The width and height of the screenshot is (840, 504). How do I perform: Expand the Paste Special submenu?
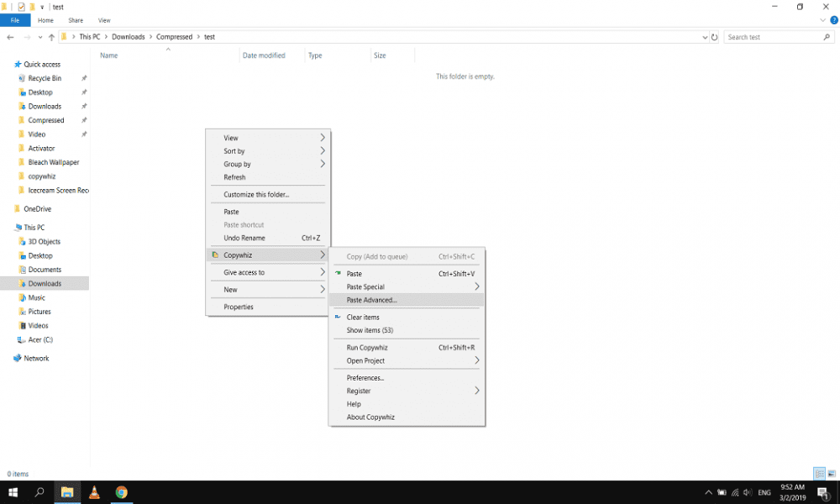[x=407, y=286]
